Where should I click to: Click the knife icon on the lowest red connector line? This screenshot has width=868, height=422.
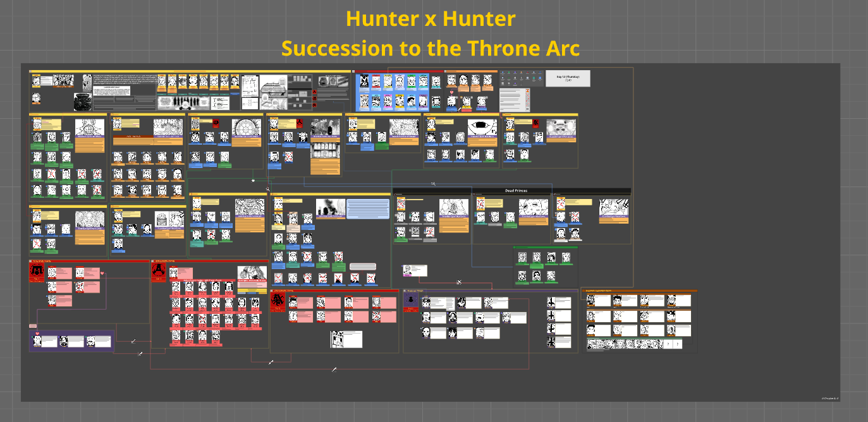coord(334,369)
